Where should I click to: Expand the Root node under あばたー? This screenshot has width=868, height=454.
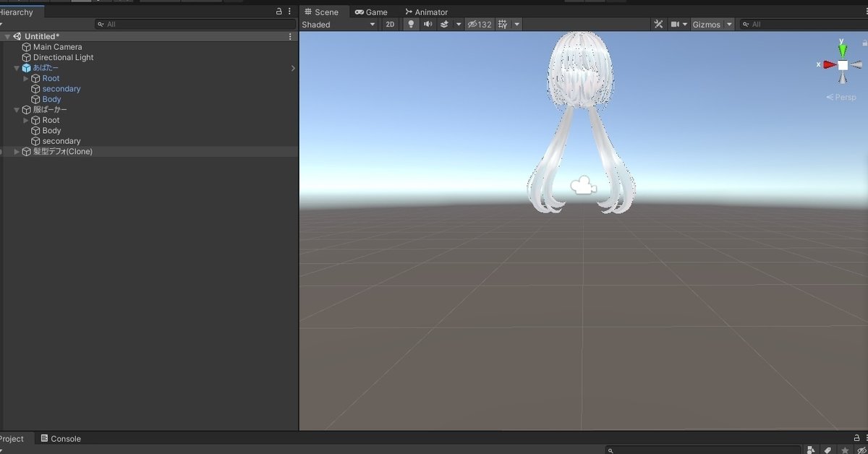25,78
